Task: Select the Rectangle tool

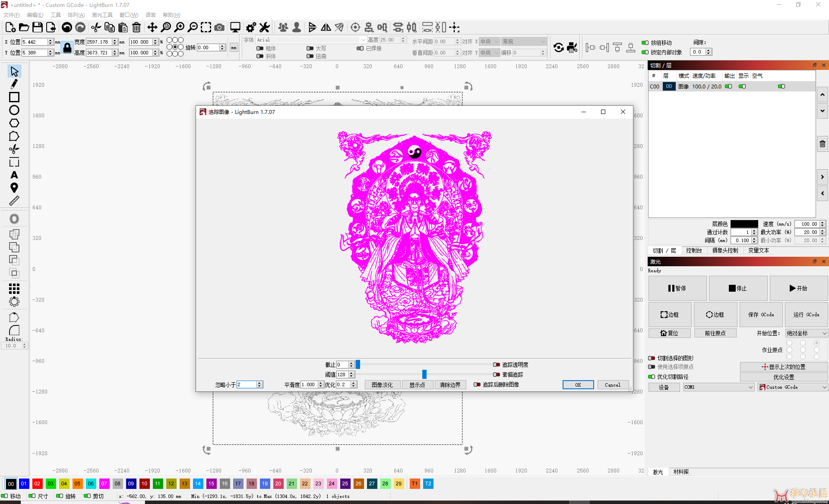Action: coord(14,97)
